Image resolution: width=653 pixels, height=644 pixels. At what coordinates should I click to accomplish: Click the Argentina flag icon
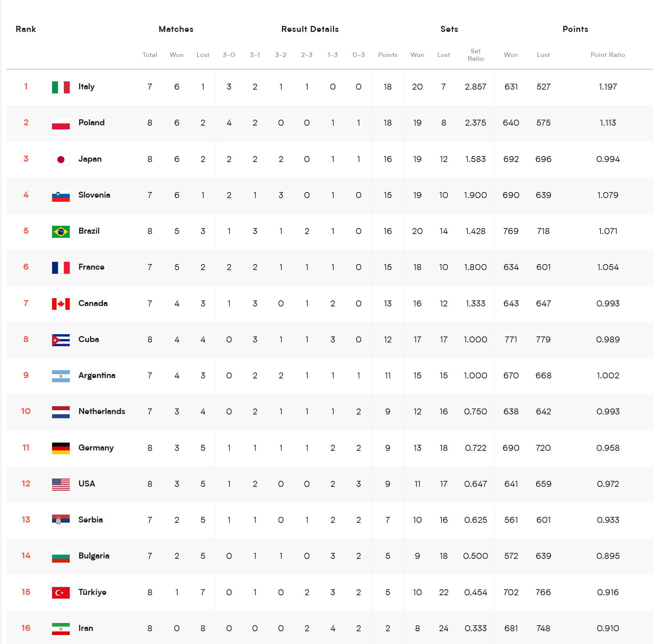[61, 376]
